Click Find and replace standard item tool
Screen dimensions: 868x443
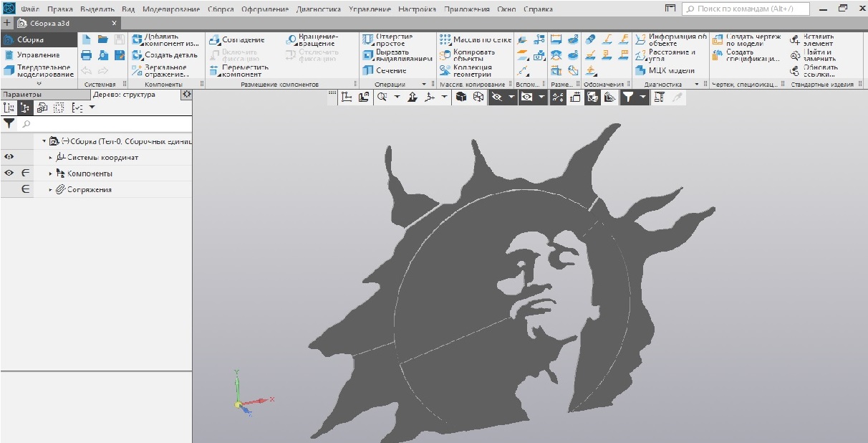tap(812, 55)
